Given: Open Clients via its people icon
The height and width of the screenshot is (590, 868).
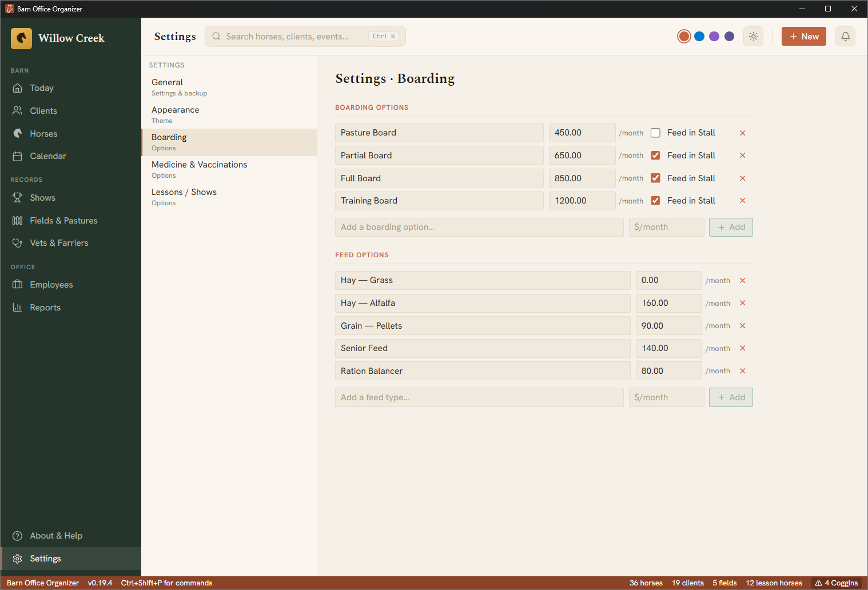Looking at the screenshot, I should [18, 111].
